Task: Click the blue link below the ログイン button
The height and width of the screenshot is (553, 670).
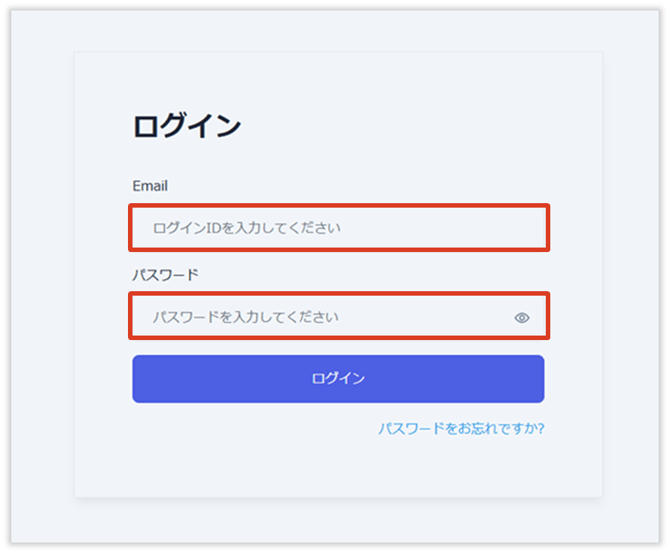Action: click(461, 429)
